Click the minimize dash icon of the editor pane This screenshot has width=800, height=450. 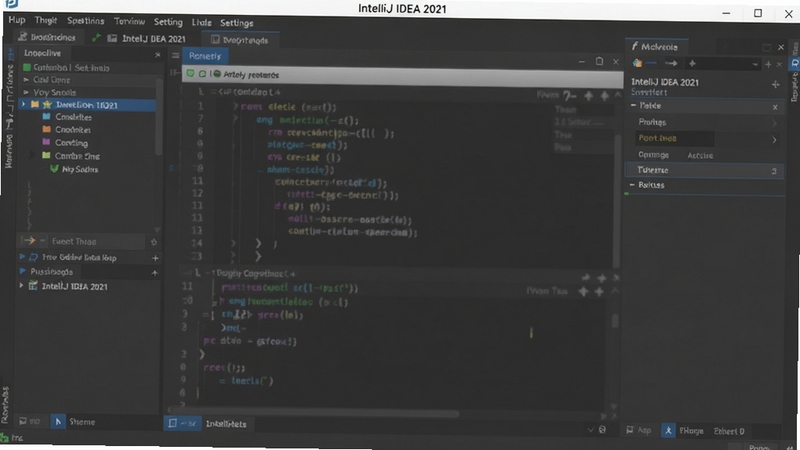(582, 62)
